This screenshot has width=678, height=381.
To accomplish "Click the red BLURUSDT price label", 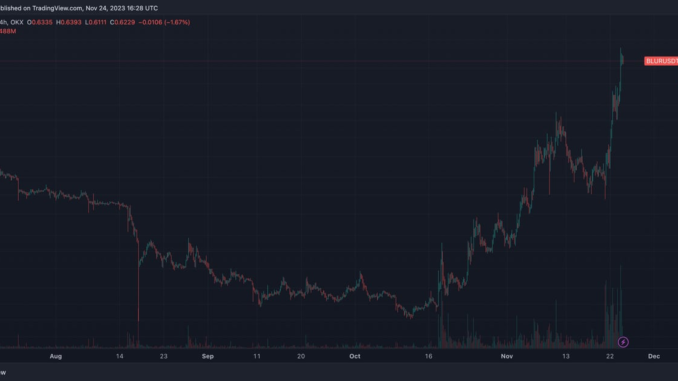I will pyautogui.click(x=661, y=61).
